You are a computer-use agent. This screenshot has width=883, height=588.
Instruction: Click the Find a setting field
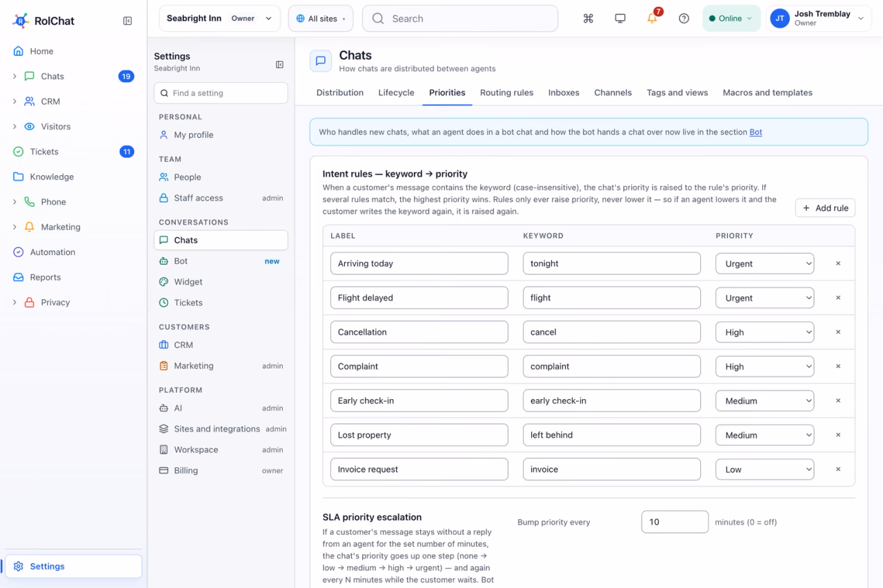[221, 93]
